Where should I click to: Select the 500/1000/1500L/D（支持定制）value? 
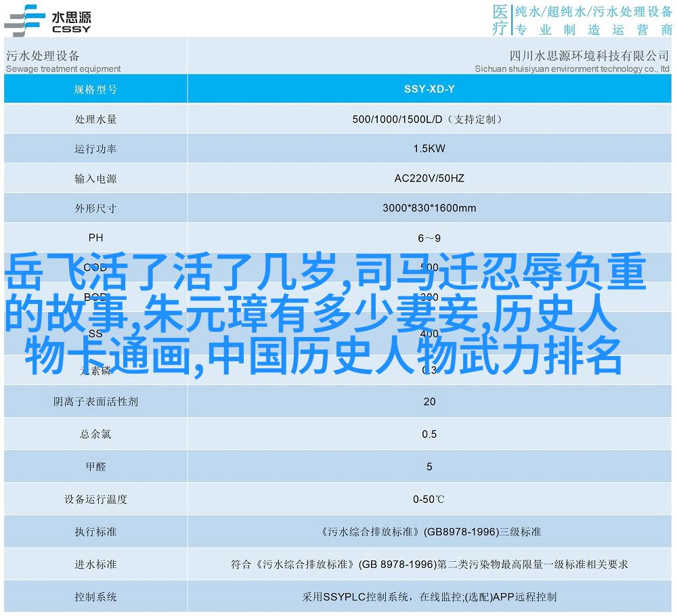click(429, 119)
